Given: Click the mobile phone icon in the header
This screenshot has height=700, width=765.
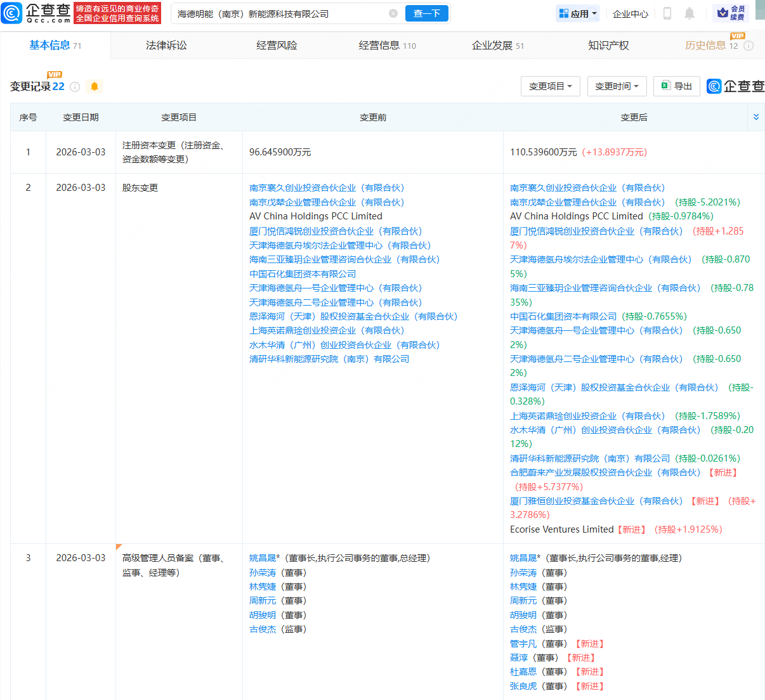Looking at the screenshot, I should pyautogui.click(x=667, y=13).
